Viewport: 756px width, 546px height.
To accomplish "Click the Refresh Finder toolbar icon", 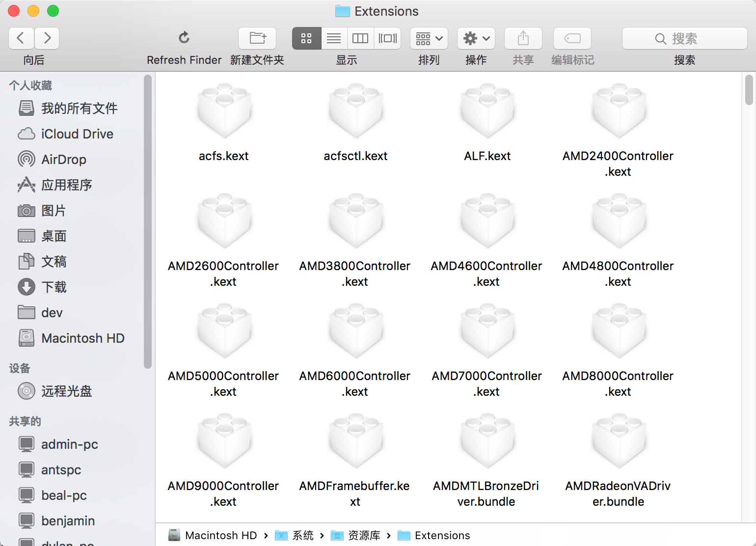I will pos(184,38).
